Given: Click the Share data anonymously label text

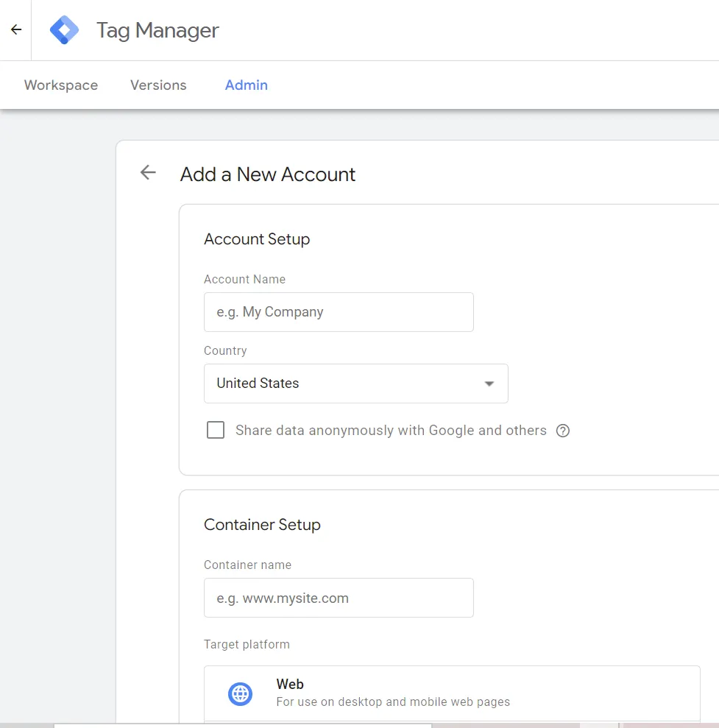Looking at the screenshot, I should (x=391, y=431).
